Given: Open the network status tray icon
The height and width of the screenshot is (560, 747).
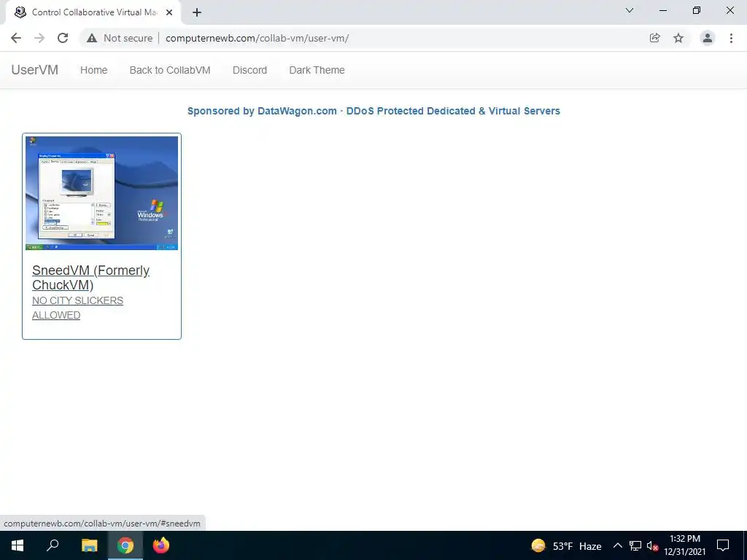Looking at the screenshot, I should click(635, 545).
